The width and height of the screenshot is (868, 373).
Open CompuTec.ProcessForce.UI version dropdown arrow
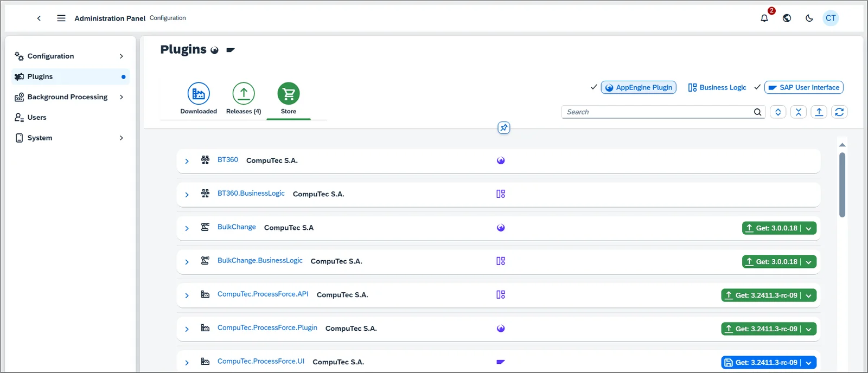[x=808, y=363]
